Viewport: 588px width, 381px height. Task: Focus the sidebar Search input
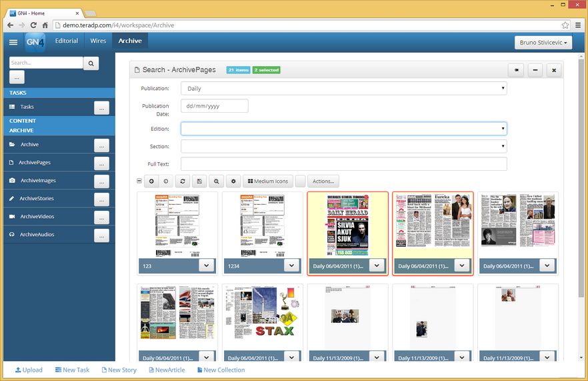pyautogui.click(x=46, y=63)
